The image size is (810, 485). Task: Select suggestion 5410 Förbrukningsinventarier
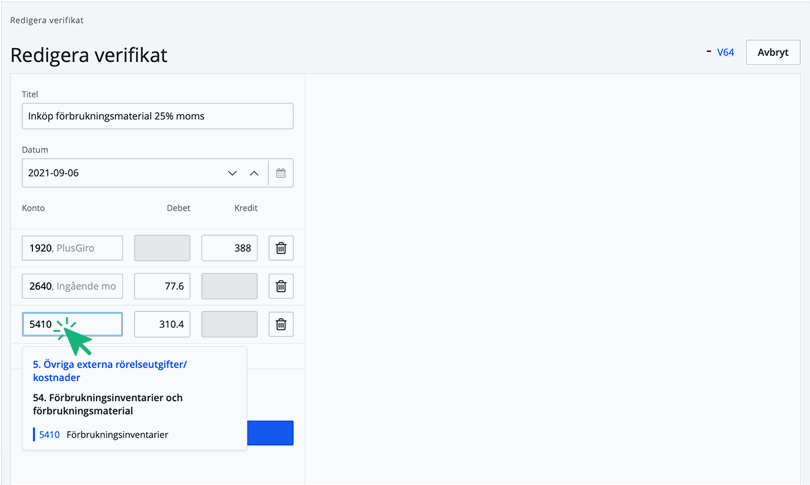coord(117,435)
